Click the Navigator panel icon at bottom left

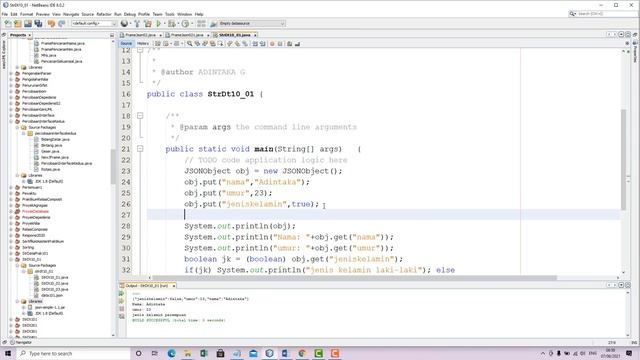[x=13, y=342]
